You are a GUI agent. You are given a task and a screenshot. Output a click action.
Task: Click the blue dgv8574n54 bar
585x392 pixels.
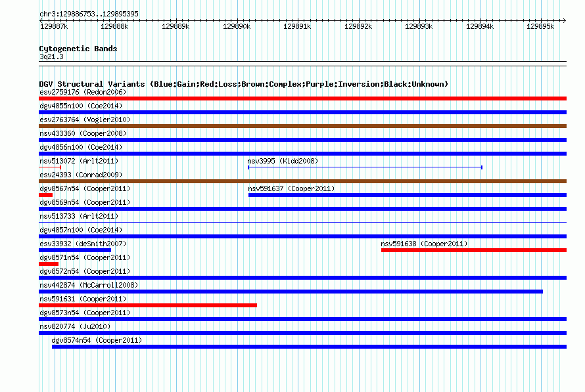310,347
